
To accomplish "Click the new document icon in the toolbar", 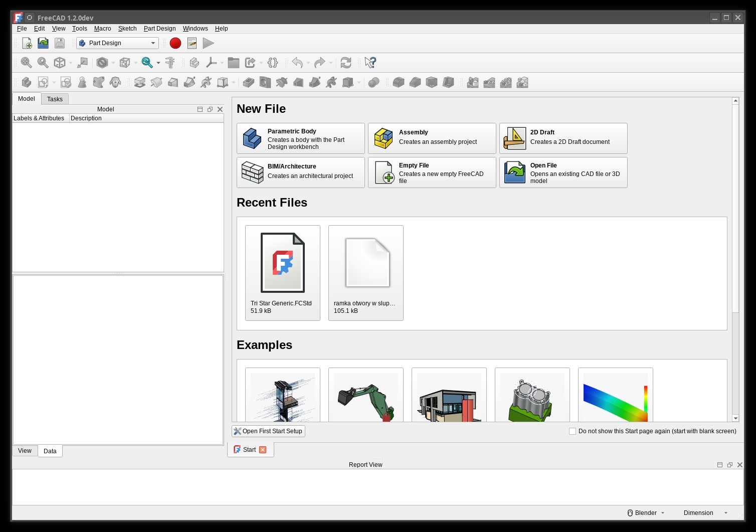I will click(27, 43).
